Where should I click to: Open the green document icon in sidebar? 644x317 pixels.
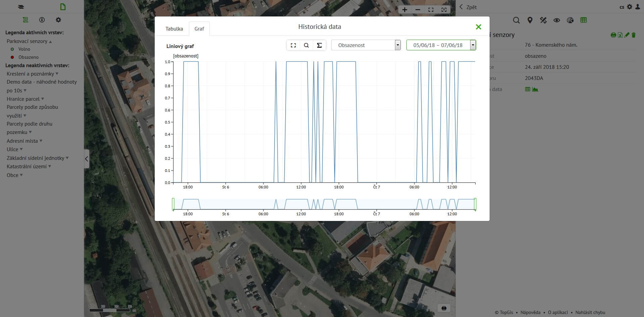coord(62,7)
